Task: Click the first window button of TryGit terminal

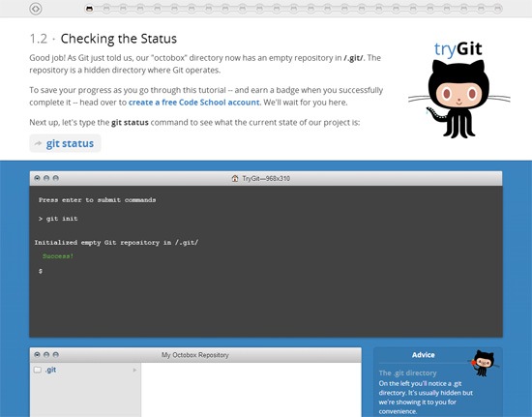Action: pos(37,178)
